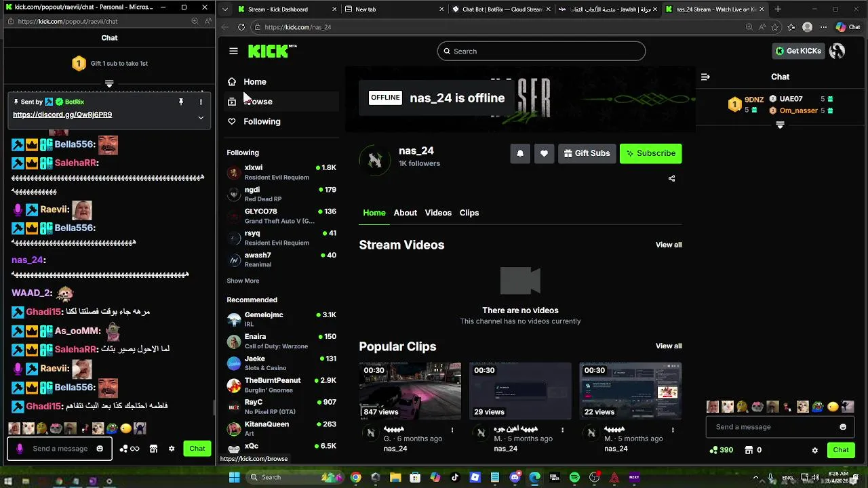Click the Kick search field
The width and height of the screenshot is (868, 488).
point(541,51)
